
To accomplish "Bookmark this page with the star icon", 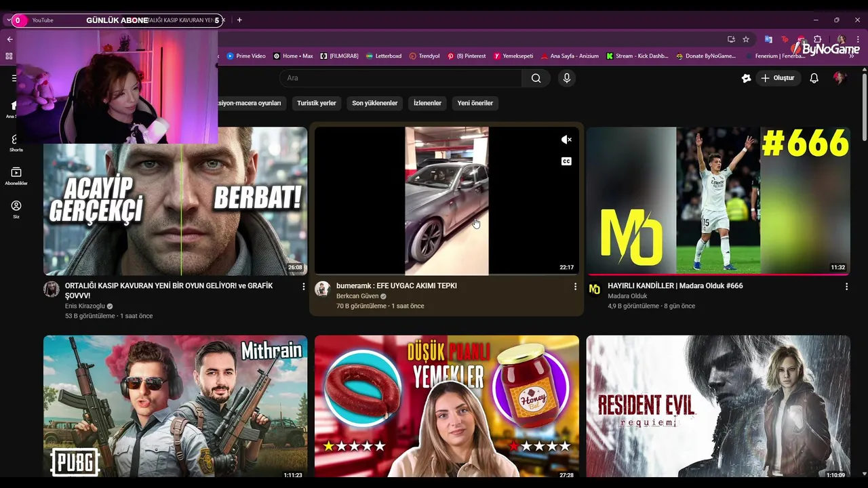I will (746, 39).
